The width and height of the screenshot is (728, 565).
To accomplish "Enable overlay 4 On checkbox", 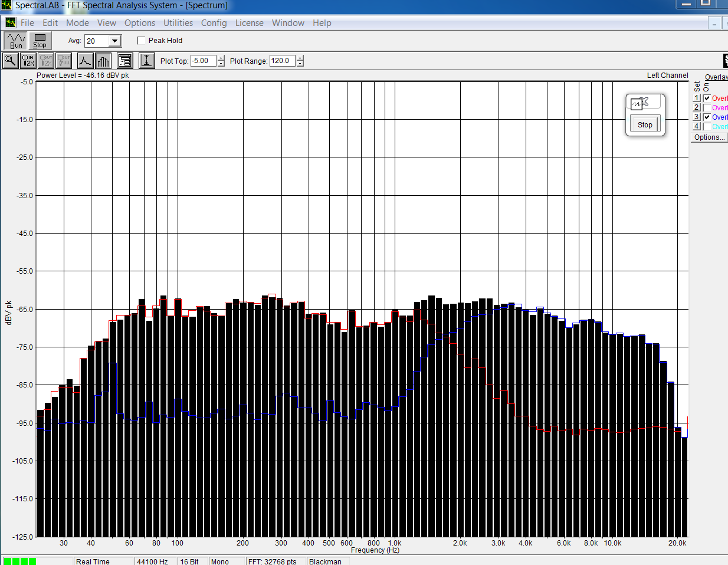I will click(707, 127).
